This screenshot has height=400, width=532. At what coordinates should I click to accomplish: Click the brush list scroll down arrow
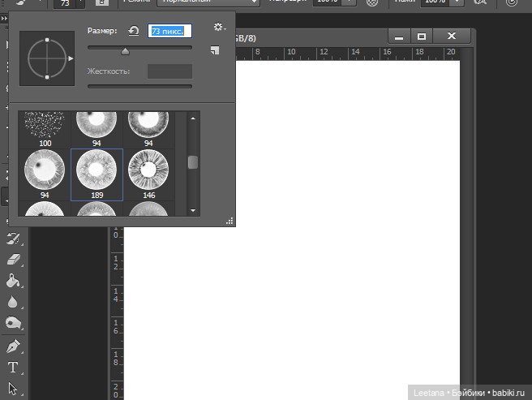[x=193, y=210]
